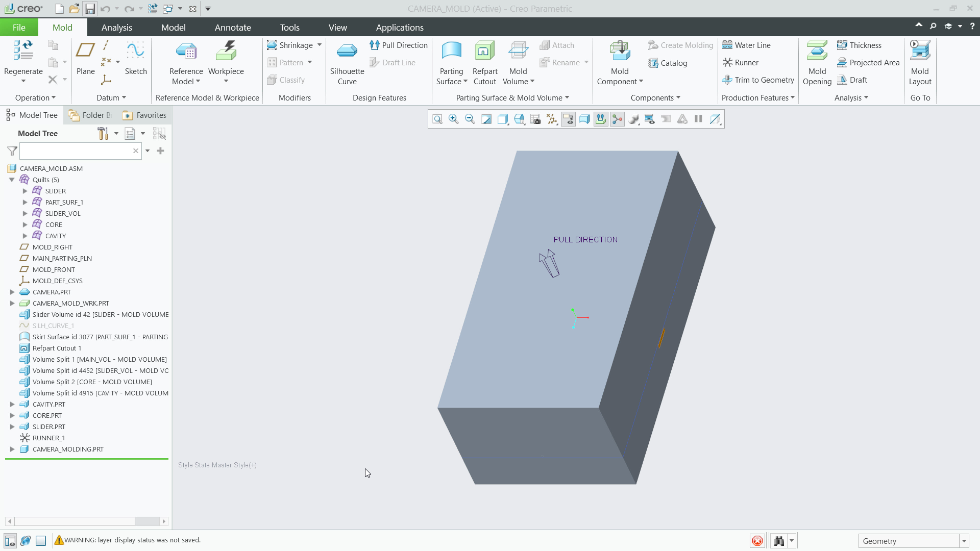Open the Geometry selection filter dropdown
Image resolution: width=980 pixels, height=551 pixels.
pos(964,540)
